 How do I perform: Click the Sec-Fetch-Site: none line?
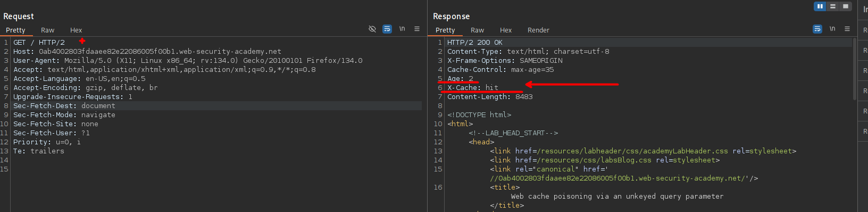56,124
